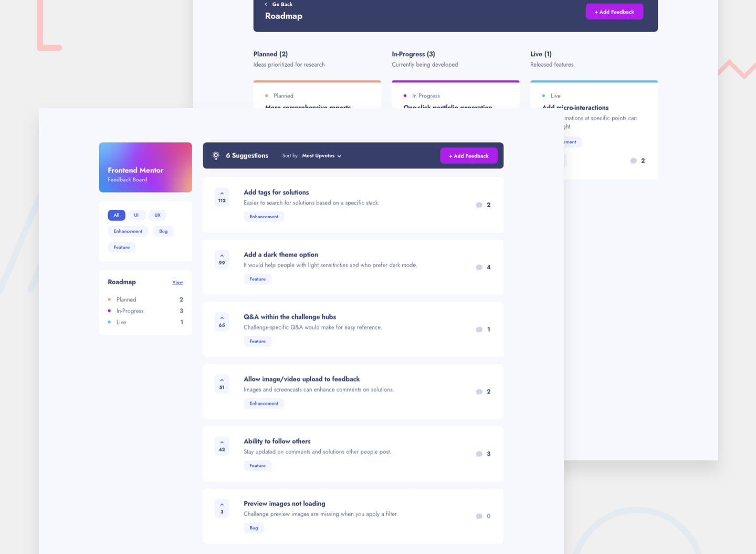Open the Sort by Most Upvotes dropdown
756x554 pixels.
pos(321,155)
